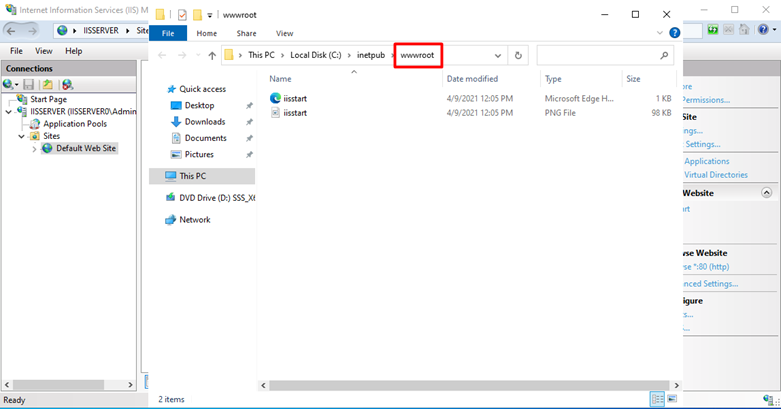Image resolution: width=781 pixels, height=409 pixels.
Task: Open the recent locations dropdown arrow
Action: (x=198, y=55)
